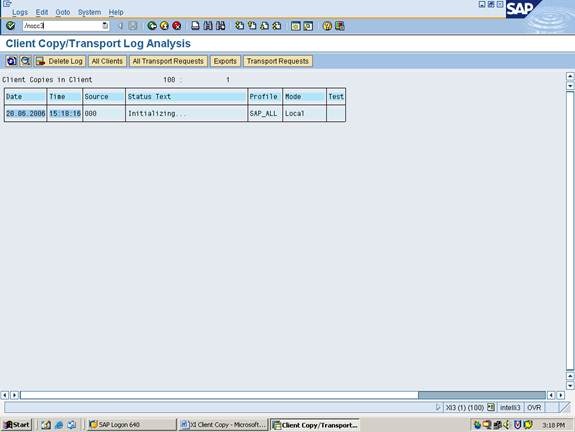Open the System menu
575x432 pixels.
[x=89, y=12]
